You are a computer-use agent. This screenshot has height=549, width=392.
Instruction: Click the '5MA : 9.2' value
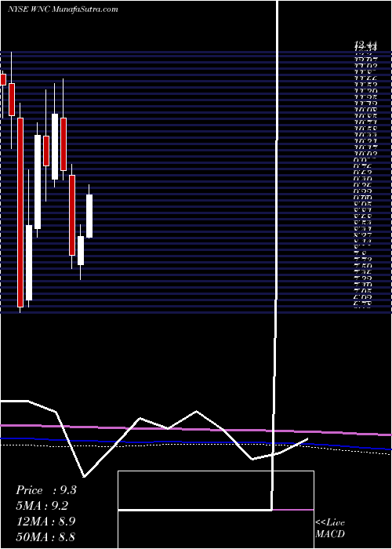(42, 506)
